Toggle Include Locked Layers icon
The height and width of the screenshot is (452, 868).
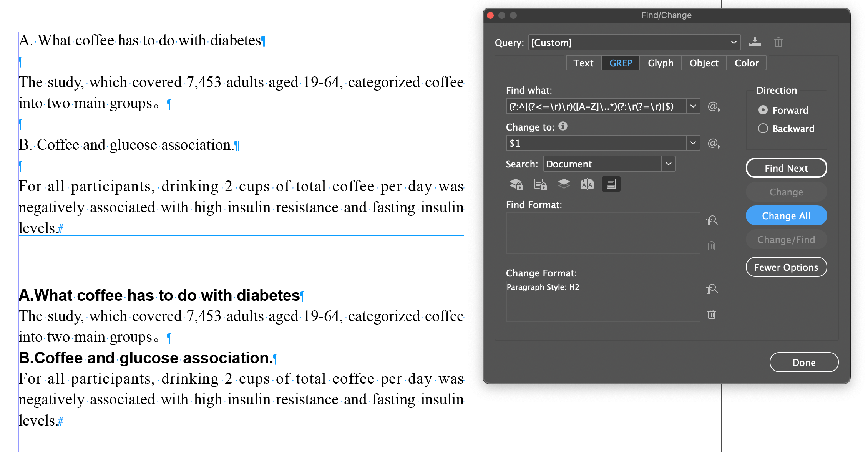pyautogui.click(x=516, y=184)
